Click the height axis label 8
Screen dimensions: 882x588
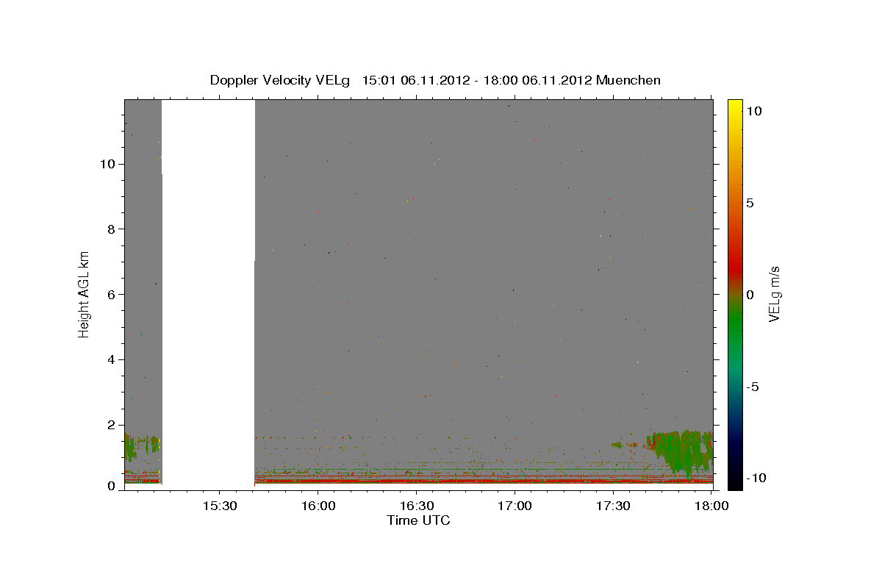[x=110, y=229]
